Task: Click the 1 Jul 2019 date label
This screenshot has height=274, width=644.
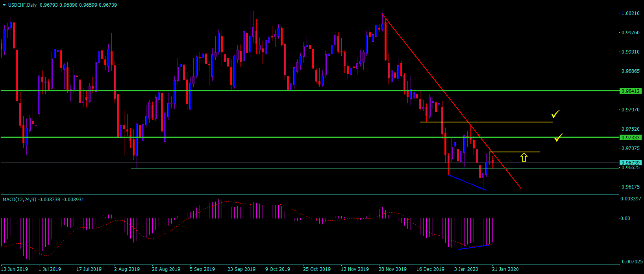Action: pyautogui.click(x=50, y=269)
